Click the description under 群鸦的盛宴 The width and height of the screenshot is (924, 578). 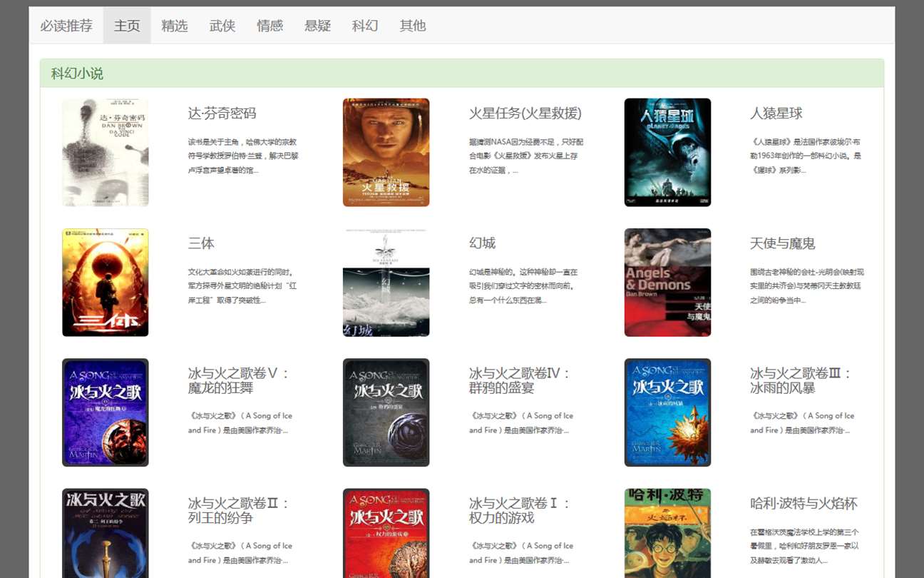[521, 423]
